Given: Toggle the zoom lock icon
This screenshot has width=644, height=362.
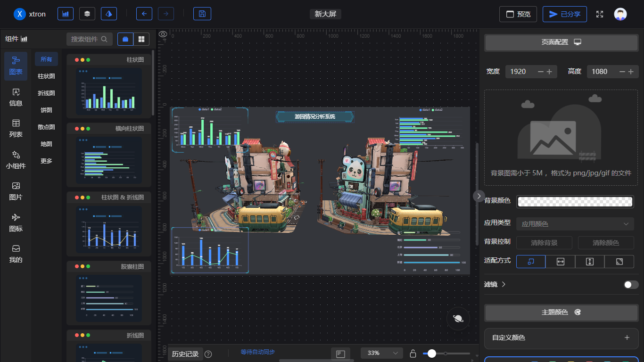Looking at the screenshot, I should tap(413, 354).
